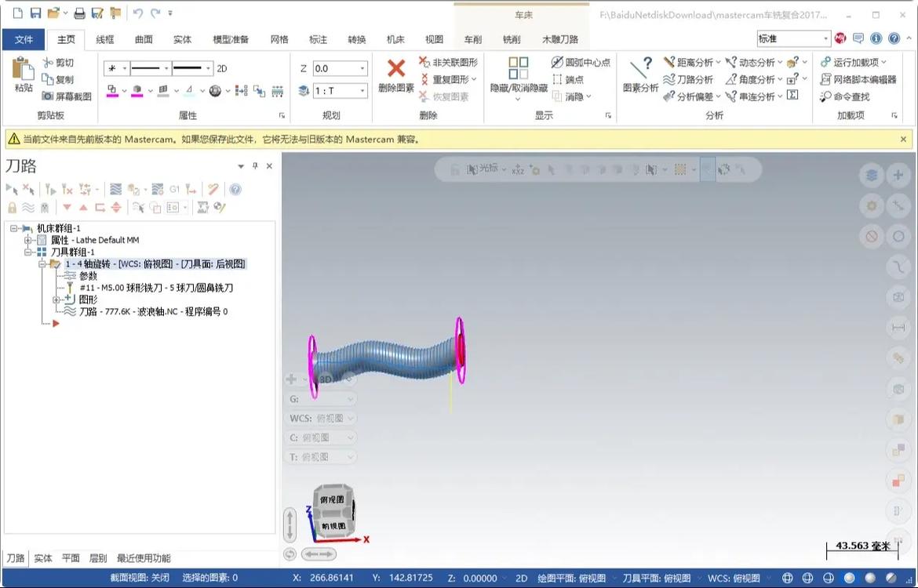Viewport: 918px width, 588px height.
Task: Toggle the lock on toolpath operations
Action: [12, 207]
